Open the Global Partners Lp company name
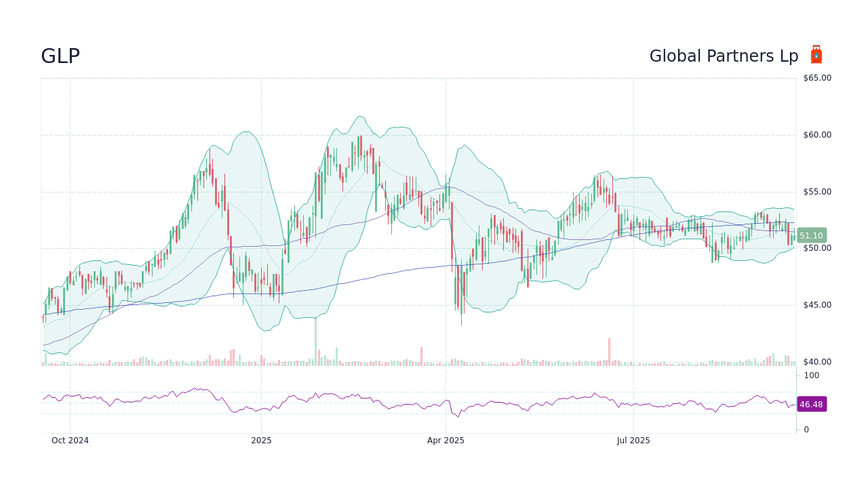Viewport: 868px width, 488px height. click(724, 56)
